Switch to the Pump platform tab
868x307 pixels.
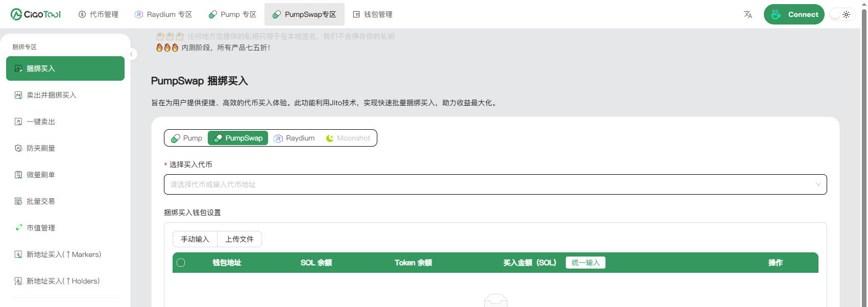pyautogui.click(x=186, y=138)
